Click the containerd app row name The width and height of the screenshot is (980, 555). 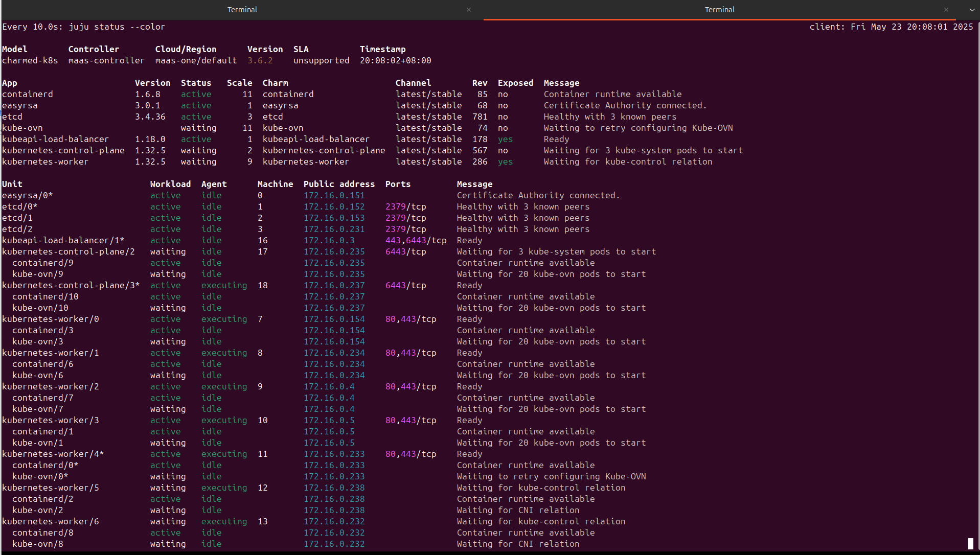(x=28, y=94)
